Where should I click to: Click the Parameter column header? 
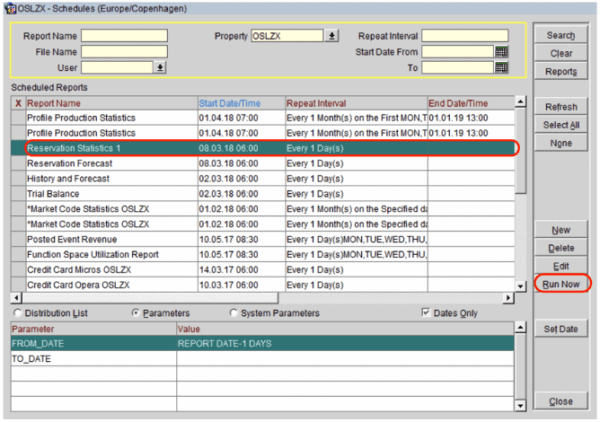tap(94, 329)
